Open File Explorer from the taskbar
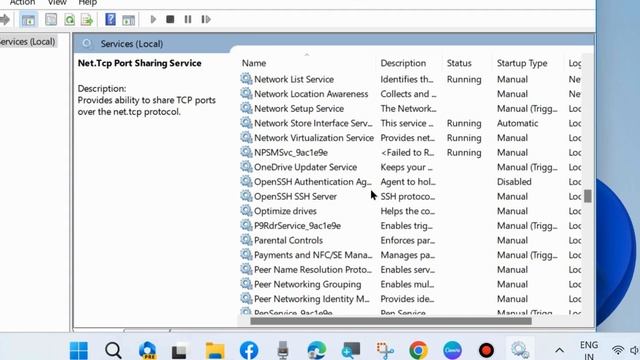This screenshot has height=360, width=640. tap(215, 350)
